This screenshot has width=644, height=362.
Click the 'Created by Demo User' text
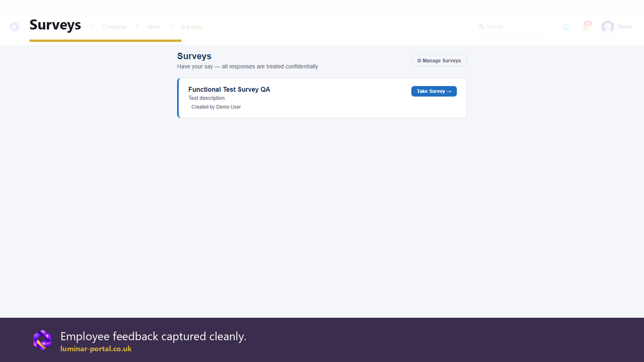pyautogui.click(x=216, y=107)
